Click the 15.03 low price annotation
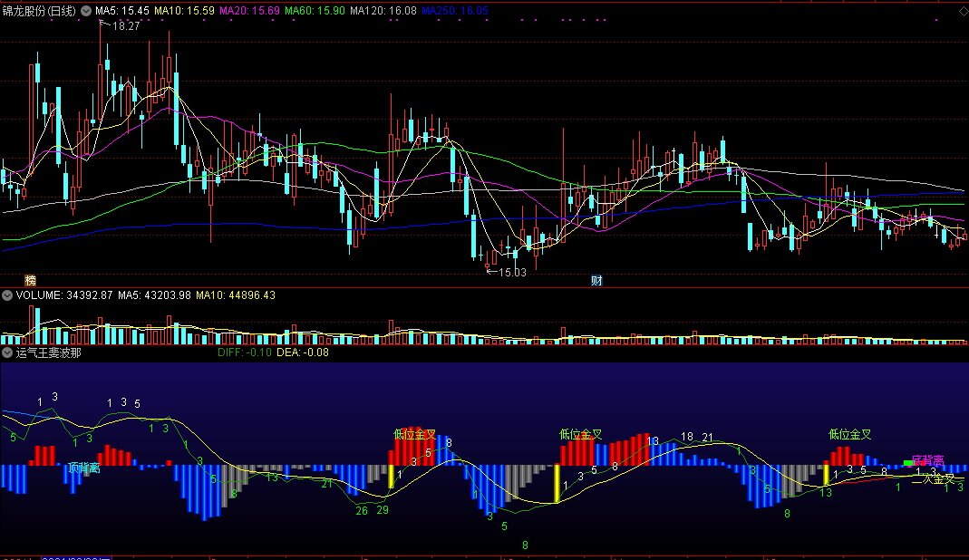This screenshot has height=560, width=969. click(x=512, y=272)
